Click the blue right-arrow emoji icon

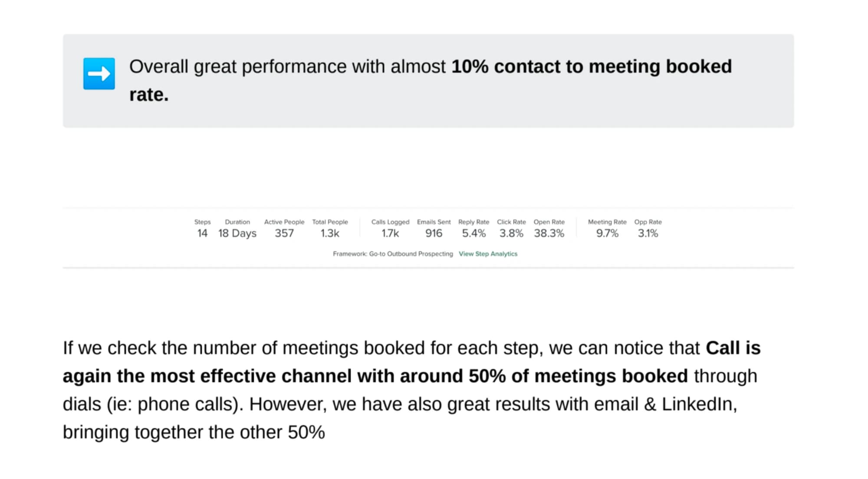point(99,74)
